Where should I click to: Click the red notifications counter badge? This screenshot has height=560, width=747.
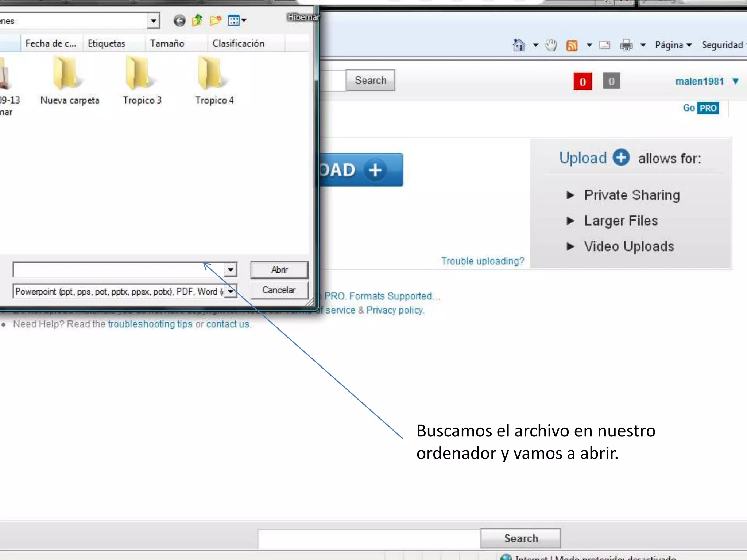(582, 82)
